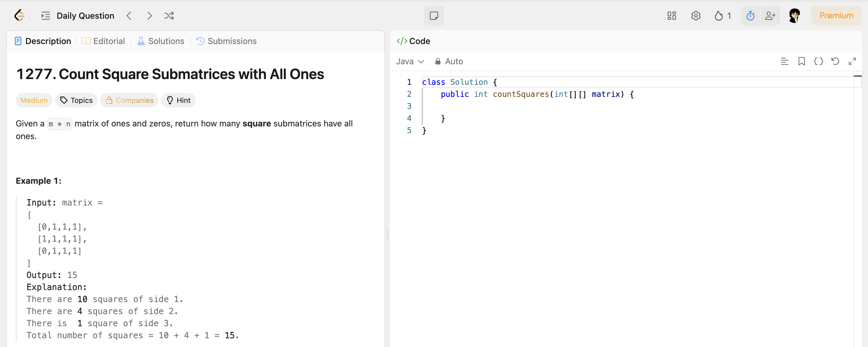868x347 pixels.
Task: Reset code with the undo arrow icon
Action: point(835,61)
